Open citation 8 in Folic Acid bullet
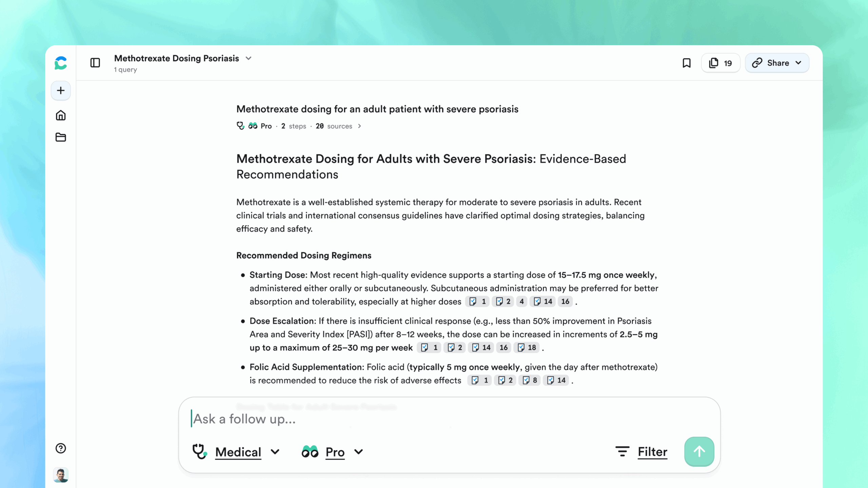868x488 pixels. [530, 380]
